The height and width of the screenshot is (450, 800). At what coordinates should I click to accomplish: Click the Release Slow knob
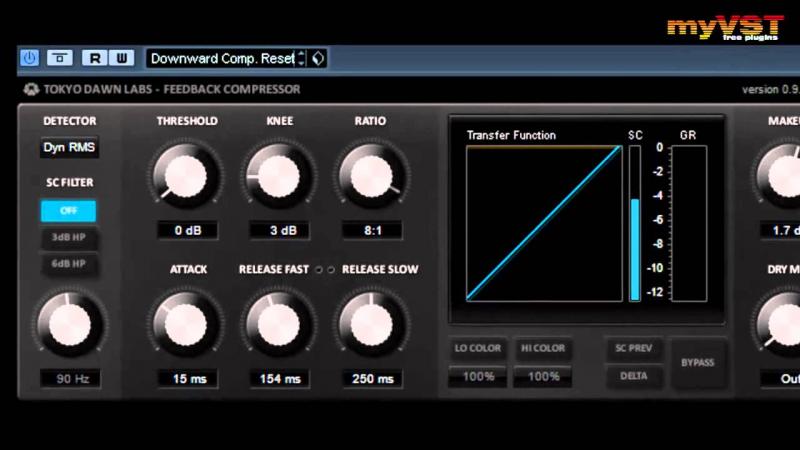click(x=372, y=324)
